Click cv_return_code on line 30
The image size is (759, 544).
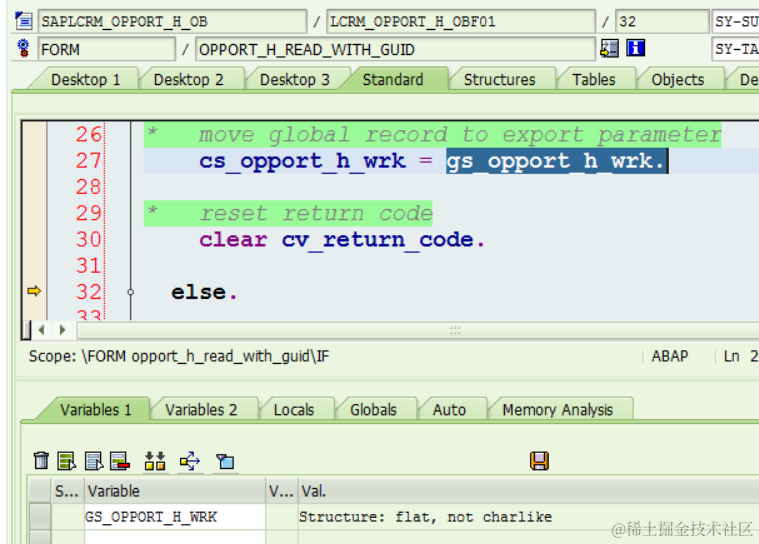(x=378, y=240)
